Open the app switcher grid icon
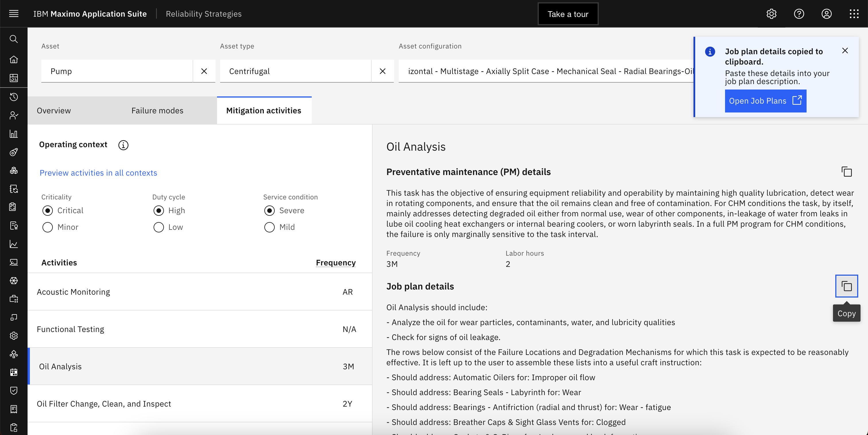The width and height of the screenshot is (868, 435). [x=854, y=14]
